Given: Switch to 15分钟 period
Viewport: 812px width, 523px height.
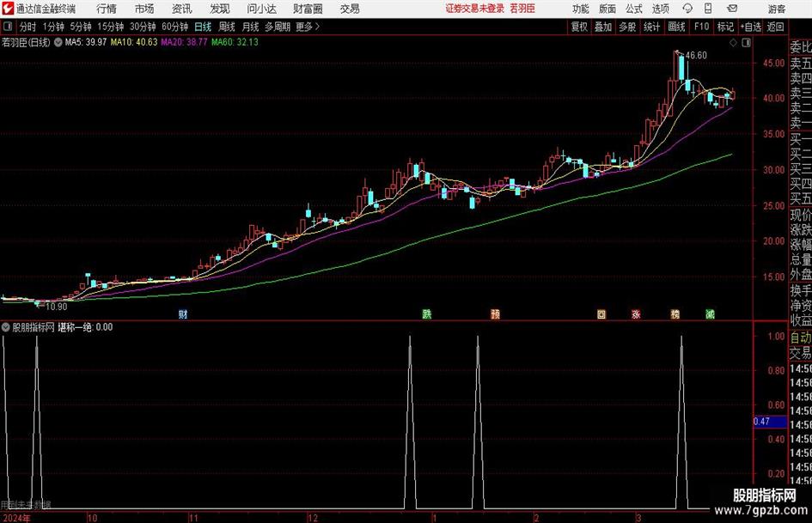Looking at the screenshot, I should pyautogui.click(x=111, y=27).
